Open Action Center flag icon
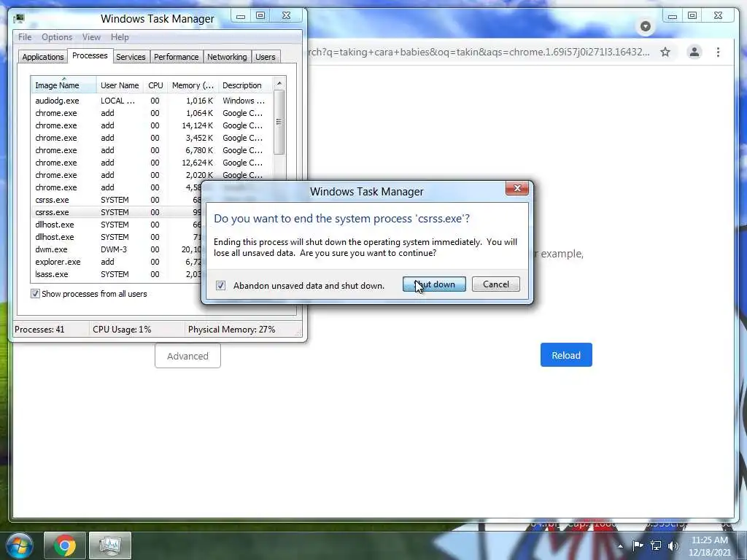 [x=638, y=545]
